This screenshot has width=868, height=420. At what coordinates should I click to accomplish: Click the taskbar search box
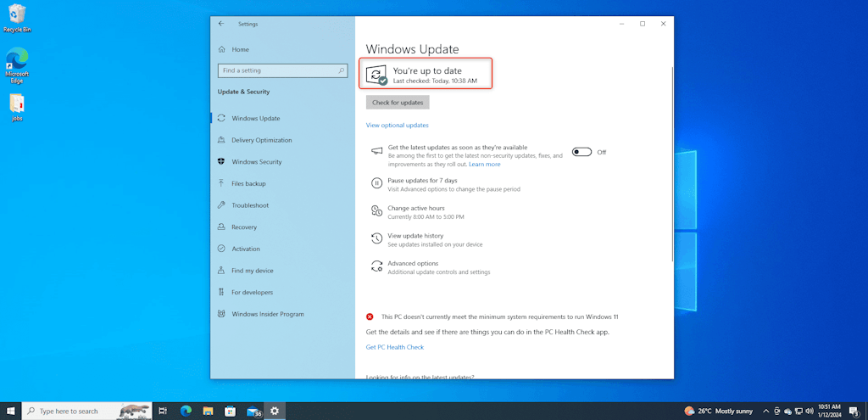[x=87, y=412]
